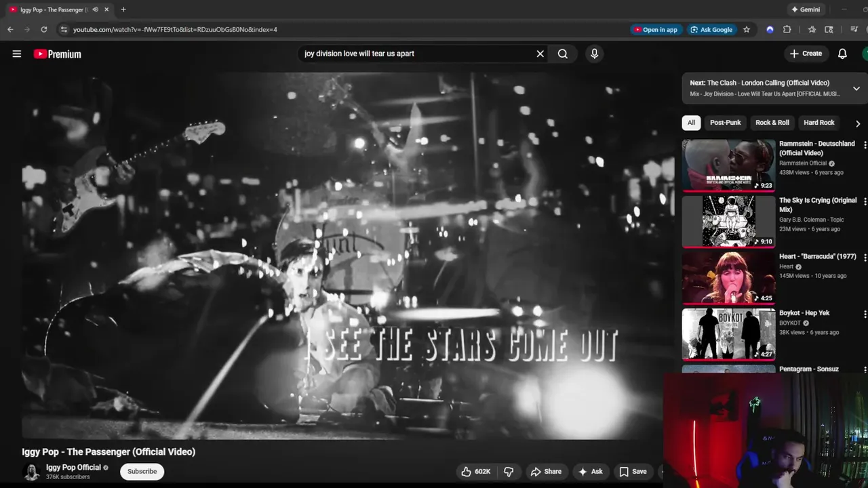The image size is (868, 488).
Task: Clear the search box with the X
Action: 540,54
